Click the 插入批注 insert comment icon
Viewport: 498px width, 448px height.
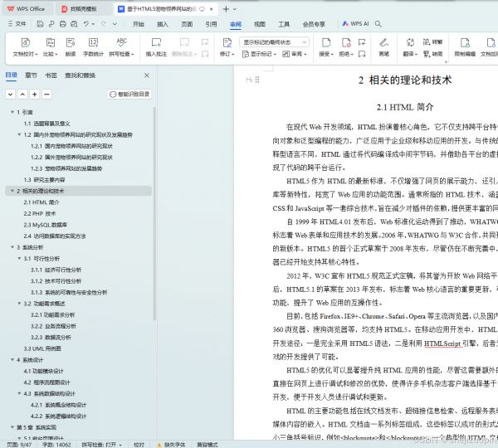tap(156, 43)
